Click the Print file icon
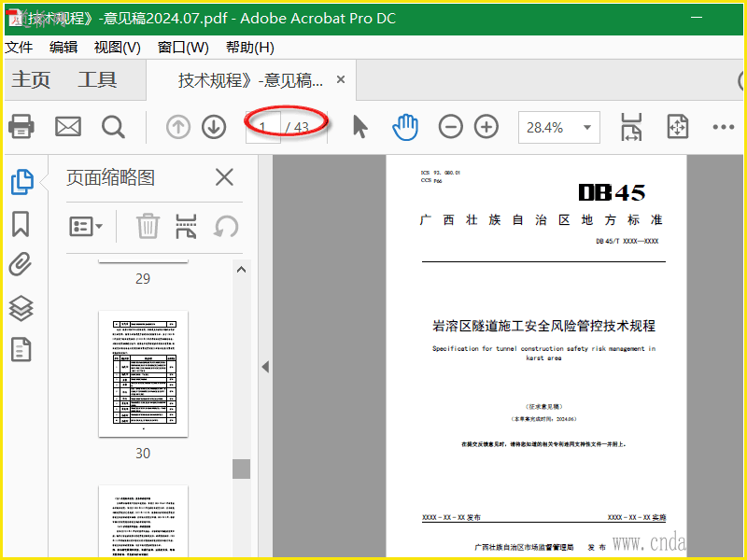This screenshot has width=747, height=560. pos(21,127)
